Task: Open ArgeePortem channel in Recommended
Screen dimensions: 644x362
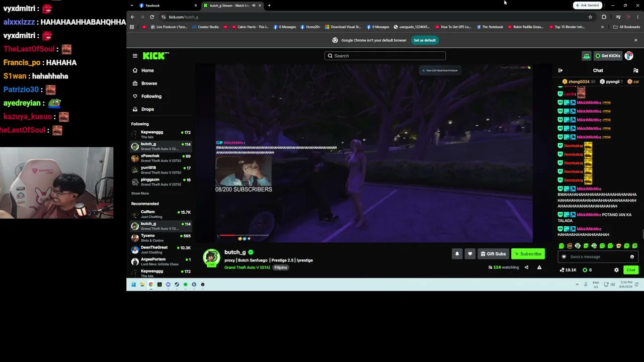Action: click(x=161, y=261)
